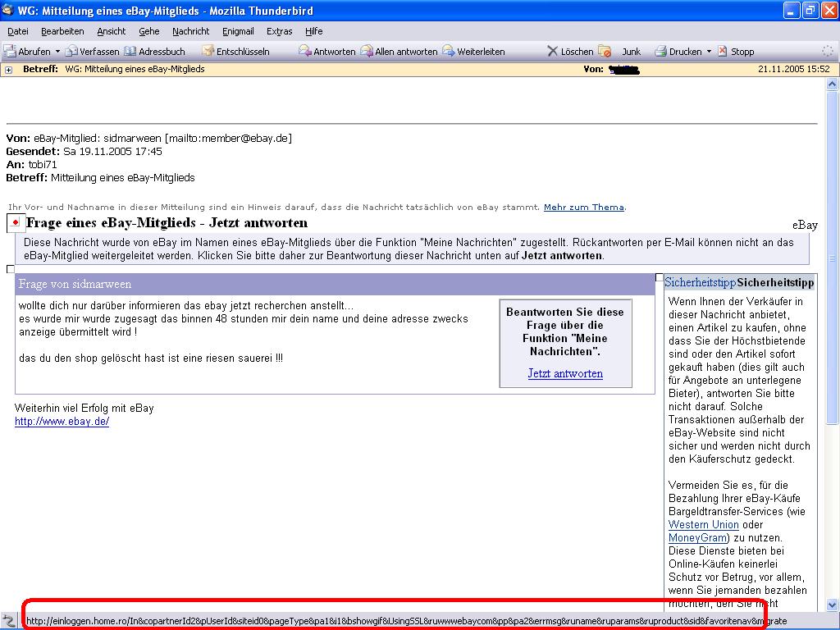Open the Extras menu

(x=279, y=31)
